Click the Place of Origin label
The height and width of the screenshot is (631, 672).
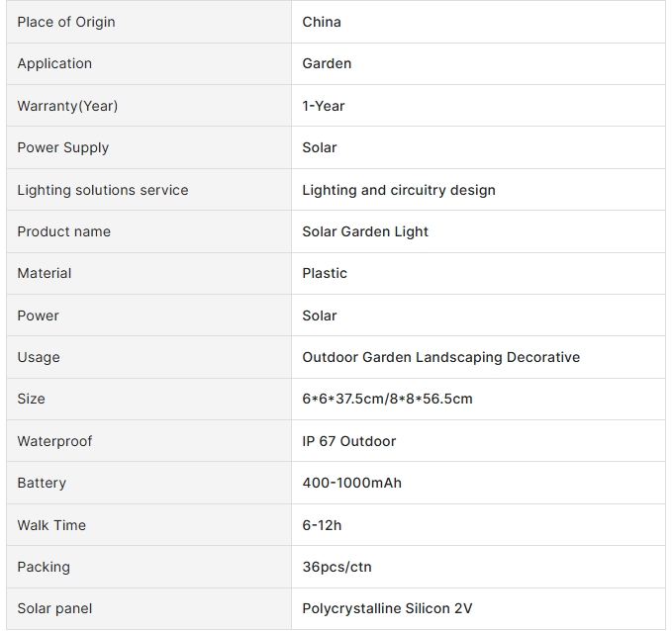point(66,22)
